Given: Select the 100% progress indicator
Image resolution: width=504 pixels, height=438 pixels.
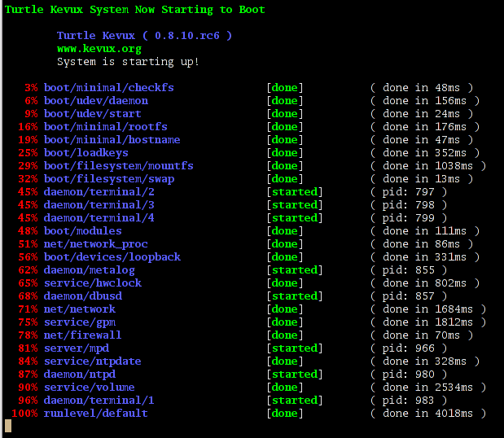Looking at the screenshot, I should (24, 414).
